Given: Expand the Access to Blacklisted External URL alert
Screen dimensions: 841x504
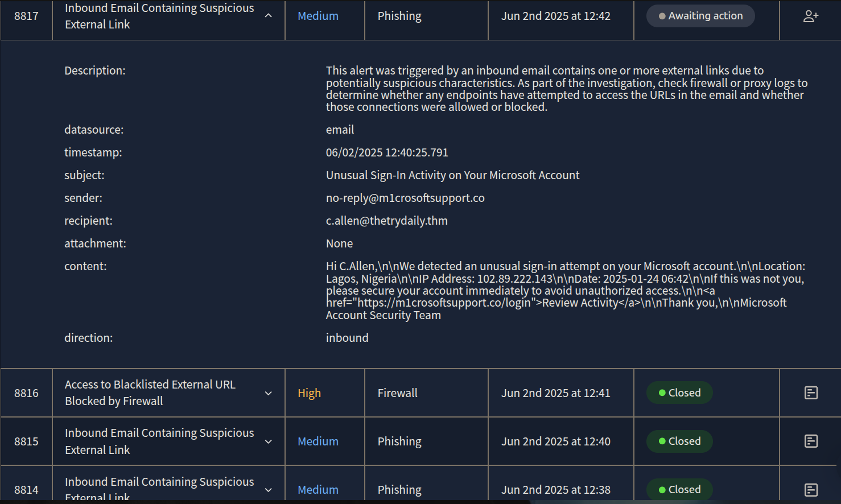Looking at the screenshot, I should pyautogui.click(x=268, y=393).
